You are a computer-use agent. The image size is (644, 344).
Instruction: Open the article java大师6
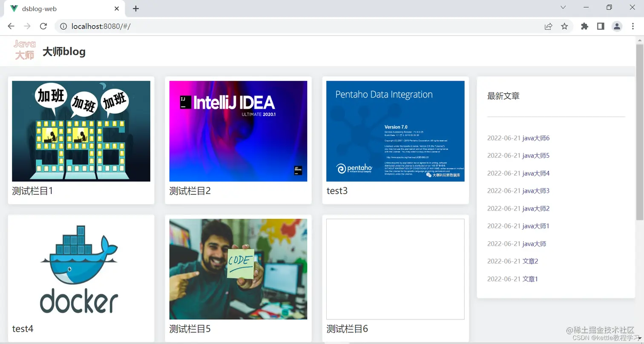tap(536, 138)
